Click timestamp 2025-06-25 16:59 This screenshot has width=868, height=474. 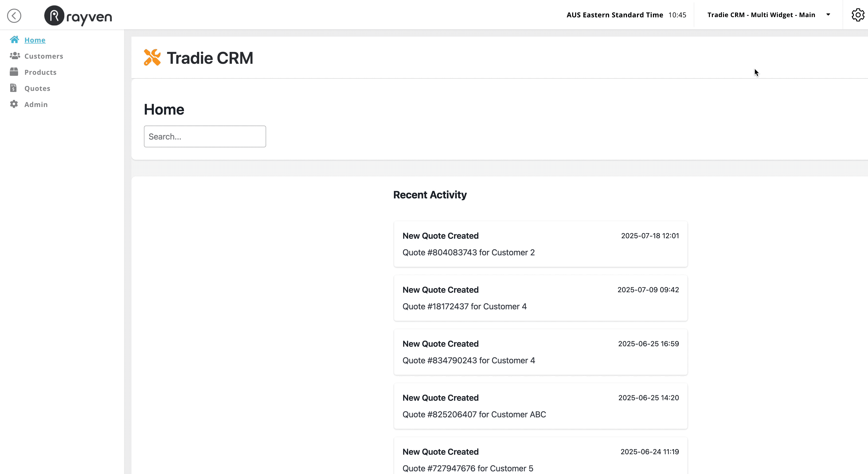tap(648, 344)
